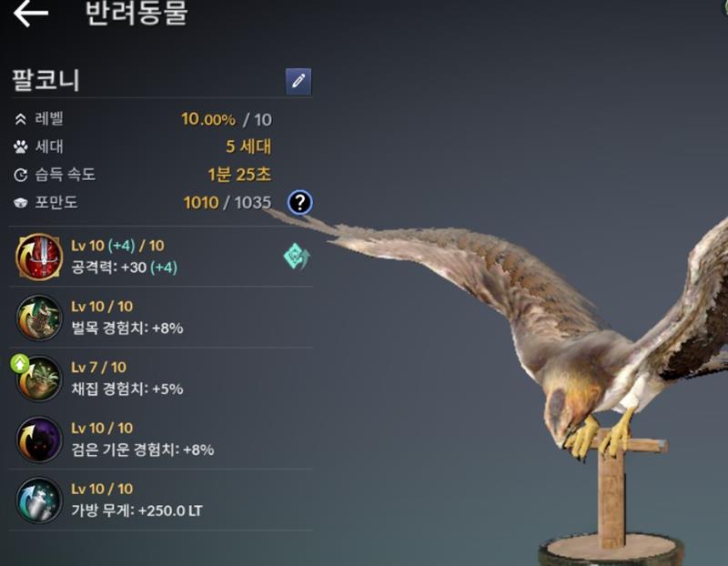Select the 공격력 +30 skill row
Viewport: 728px width, 566px height.
point(161,257)
